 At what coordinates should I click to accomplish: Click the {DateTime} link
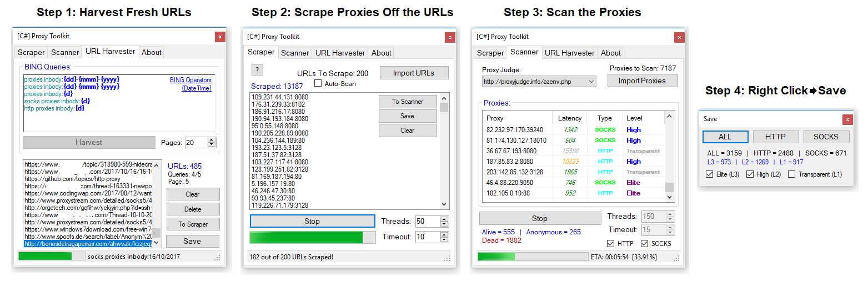(x=196, y=88)
